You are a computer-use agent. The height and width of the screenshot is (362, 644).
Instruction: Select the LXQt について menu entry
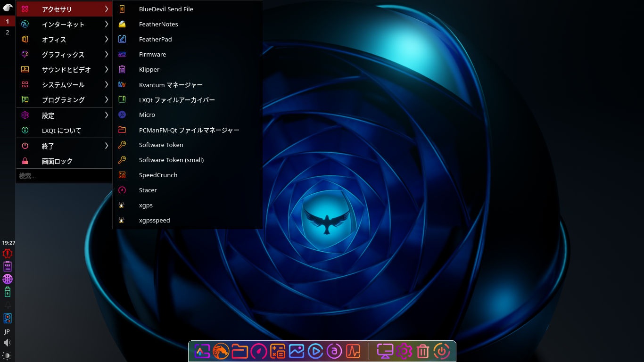64,131
